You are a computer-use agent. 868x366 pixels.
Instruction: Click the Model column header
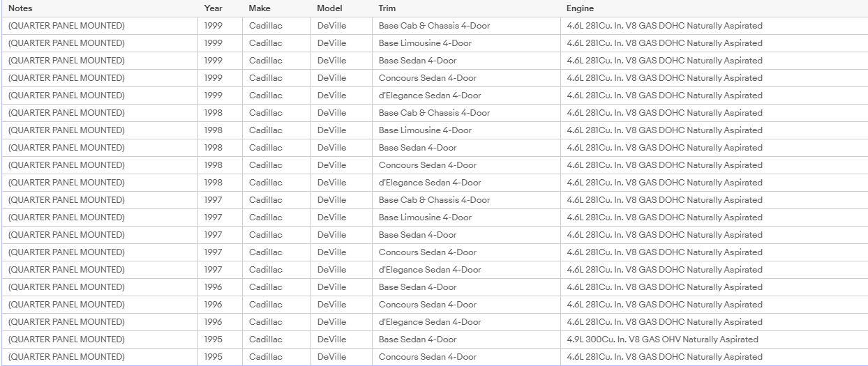[x=342, y=8]
